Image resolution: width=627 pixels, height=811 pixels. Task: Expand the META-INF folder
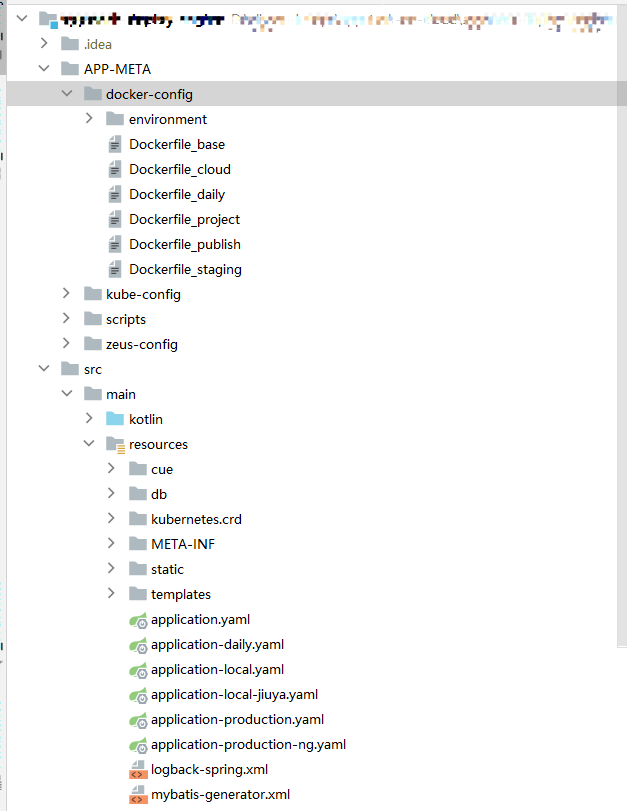coord(111,543)
